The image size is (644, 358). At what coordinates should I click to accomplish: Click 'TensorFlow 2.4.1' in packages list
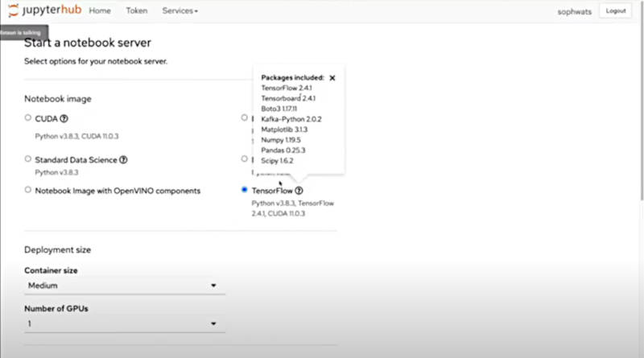287,88
